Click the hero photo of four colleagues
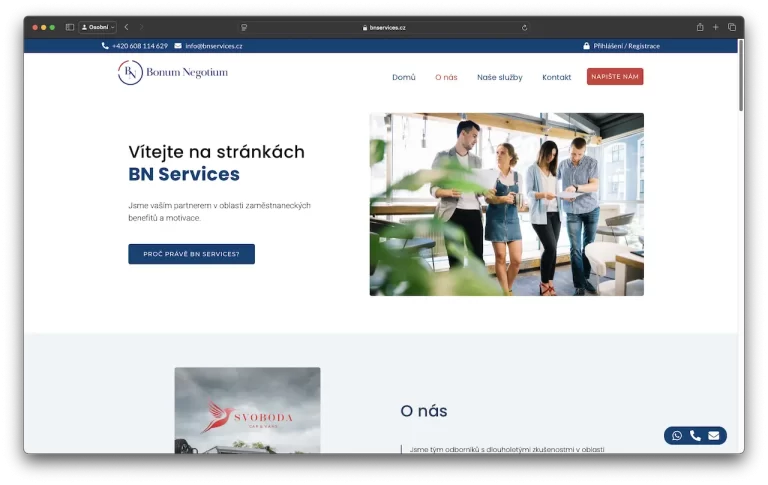The width and height of the screenshot is (768, 485). click(x=507, y=204)
